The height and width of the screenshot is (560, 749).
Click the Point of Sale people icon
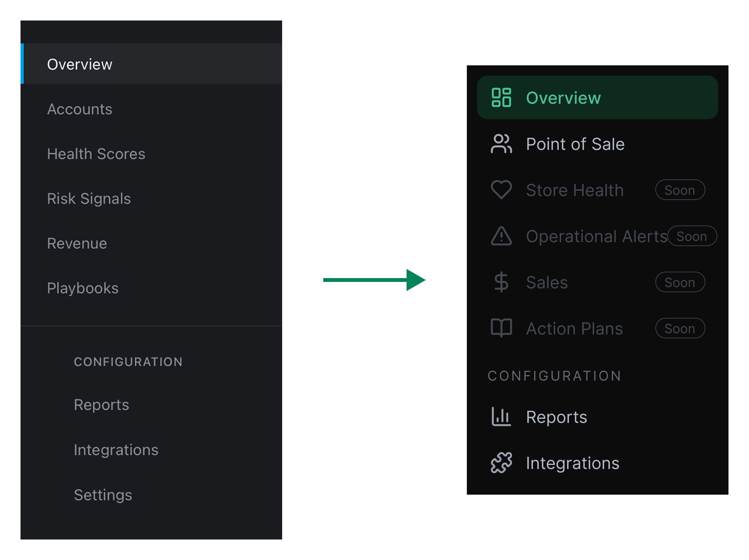(x=501, y=144)
